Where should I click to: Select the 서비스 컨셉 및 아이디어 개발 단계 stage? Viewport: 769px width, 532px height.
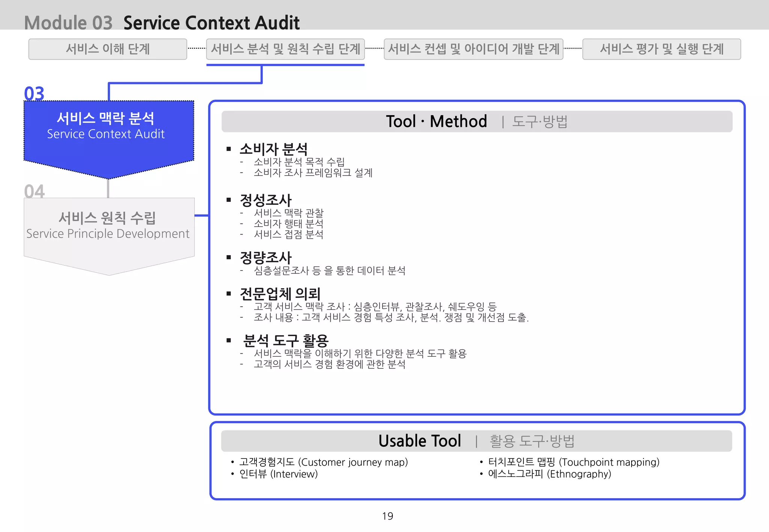[x=473, y=49]
